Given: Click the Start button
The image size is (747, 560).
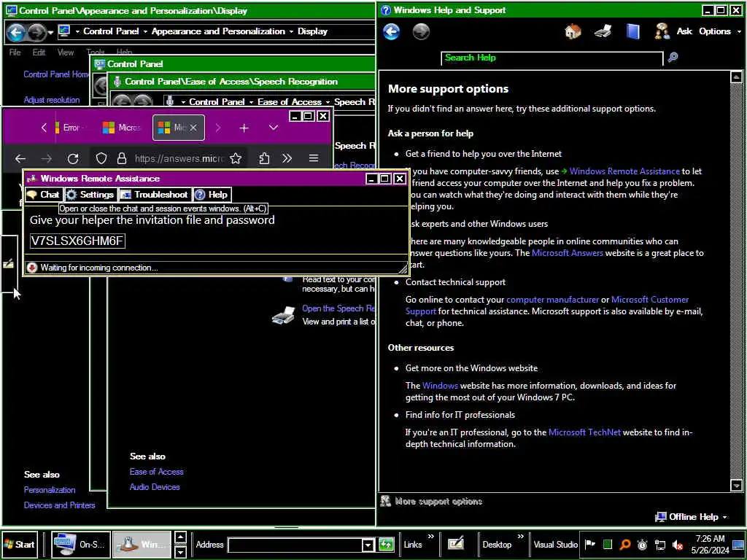Looking at the screenshot, I should [19, 544].
